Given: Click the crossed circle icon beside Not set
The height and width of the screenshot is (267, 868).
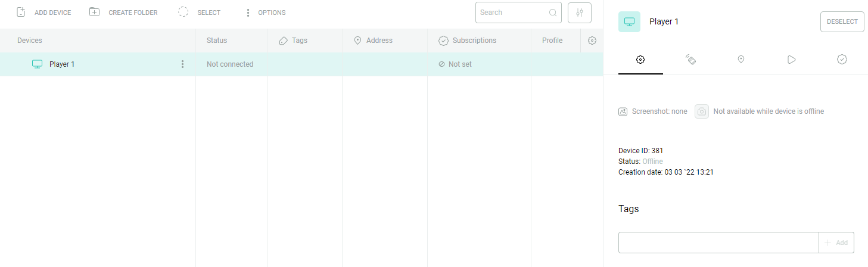Looking at the screenshot, I should 441,64.
